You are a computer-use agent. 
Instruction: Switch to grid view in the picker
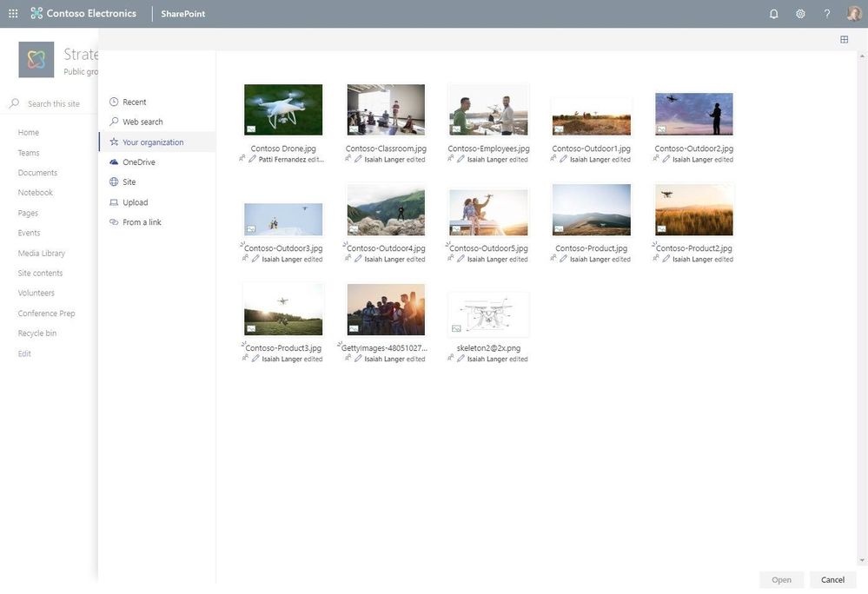coord(843,39)
